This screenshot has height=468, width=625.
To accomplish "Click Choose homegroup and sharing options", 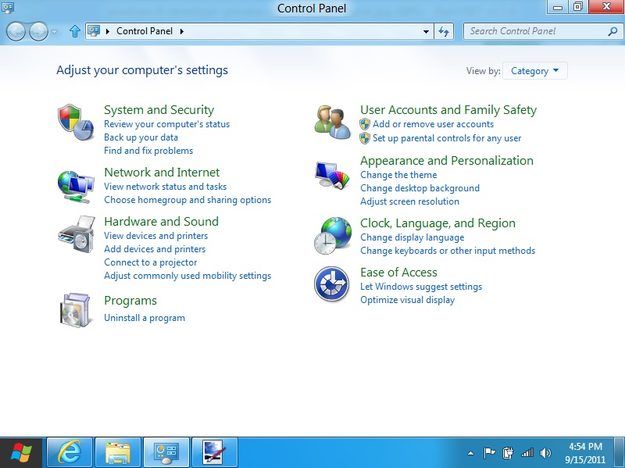I will pyautogui.click(x=187, y=200).
